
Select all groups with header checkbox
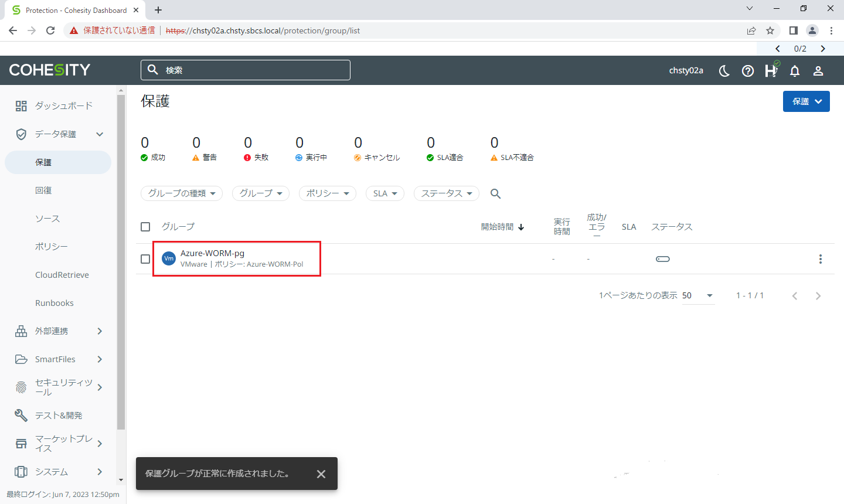pyautogui.click(x=145, y=227)
